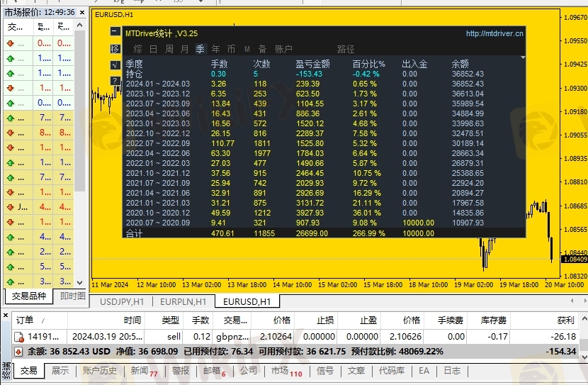588x385 pixels.
Task: Sort orders by 库存费 swap column header
Action: pyautogui.click(x=489, y=320)
